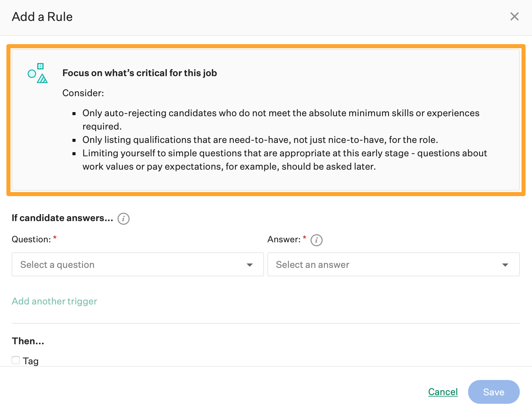The width and height of the screenshot is (532, 416).
Task: Click the "Question:" field label
Action: [31, 239]
